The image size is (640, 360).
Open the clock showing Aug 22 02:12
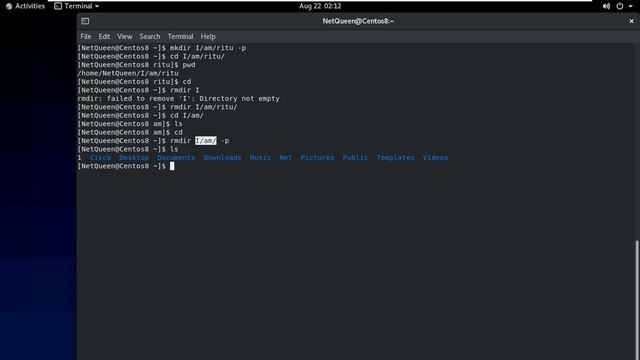[x=320, y=6]
